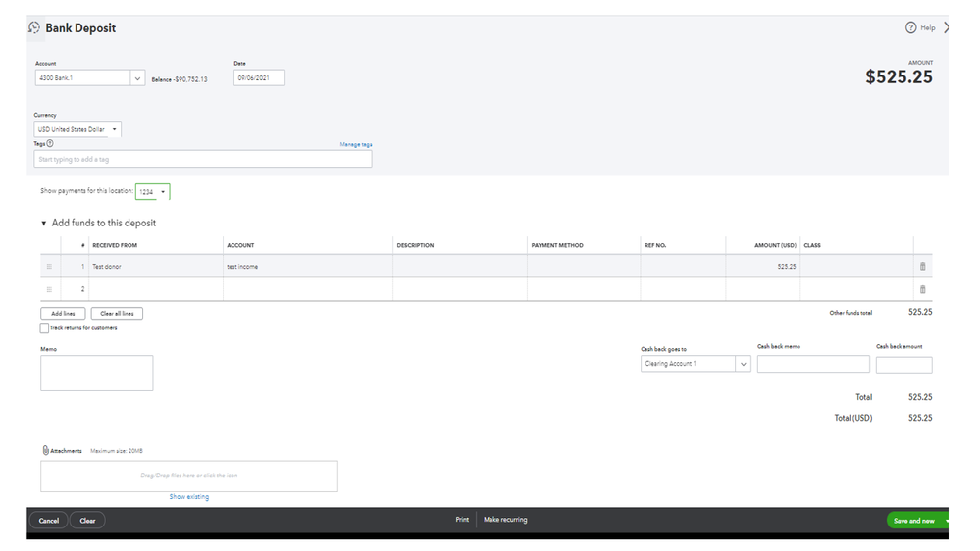Select the test income account cell
Viewport: 980px width, 551px height.
pos(307,266)
